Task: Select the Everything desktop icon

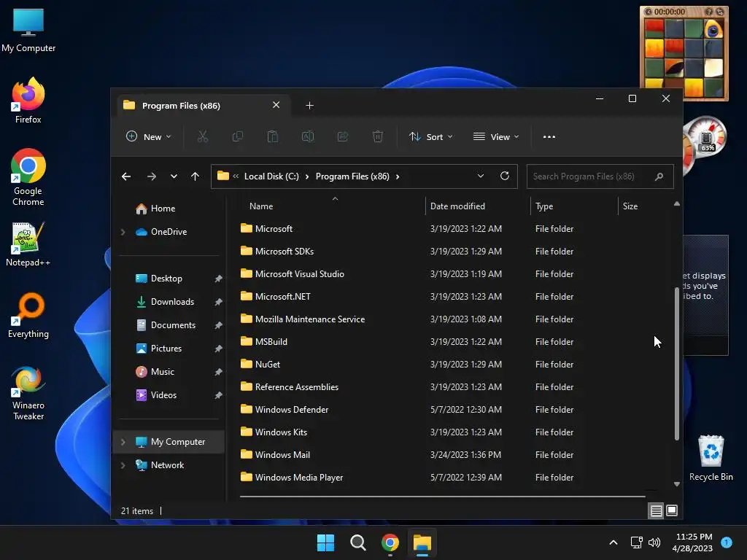Action: point(28,315)
